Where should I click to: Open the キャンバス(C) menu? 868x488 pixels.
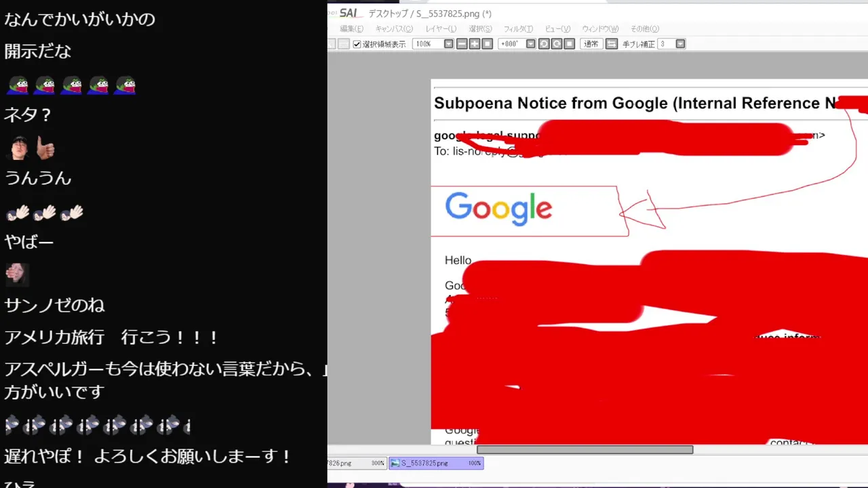tap(394, 28)
